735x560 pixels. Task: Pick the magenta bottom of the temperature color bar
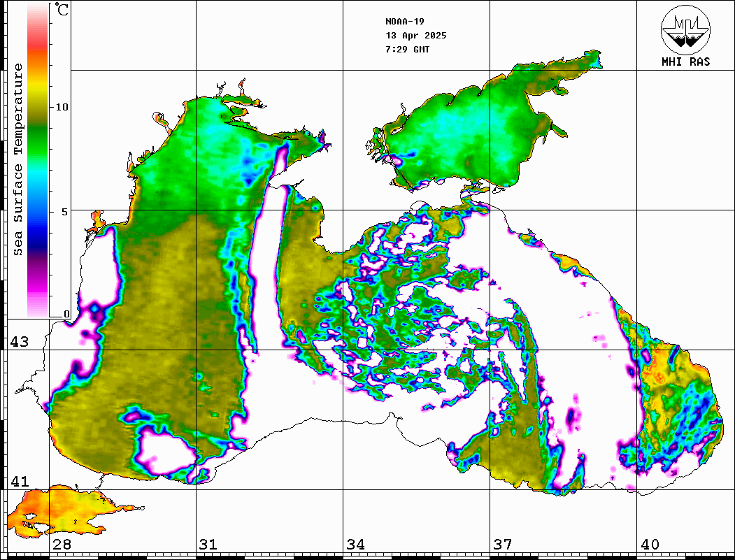point(38,288)
